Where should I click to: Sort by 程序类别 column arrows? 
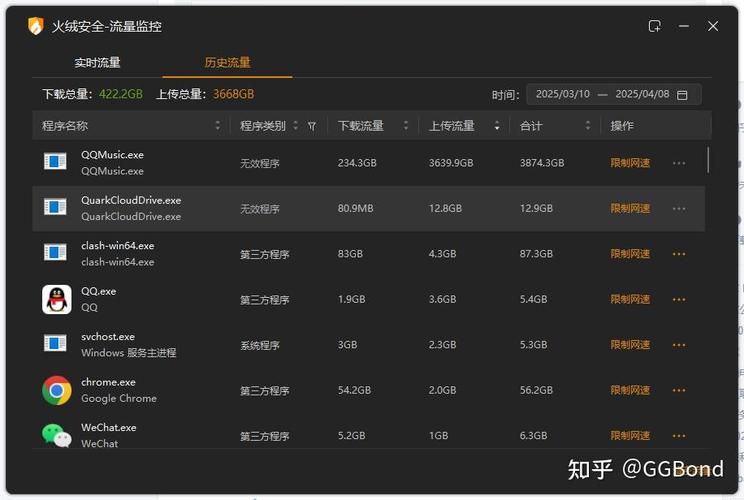[296, 126]
